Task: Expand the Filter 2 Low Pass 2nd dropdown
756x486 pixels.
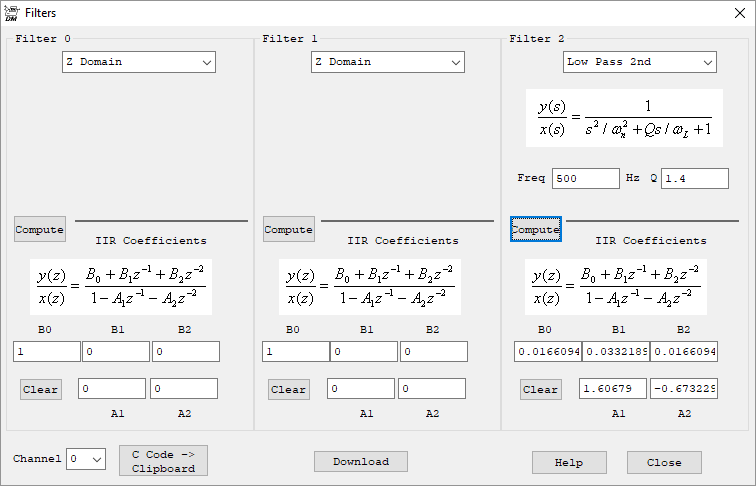Action: (x=640, y=62)
